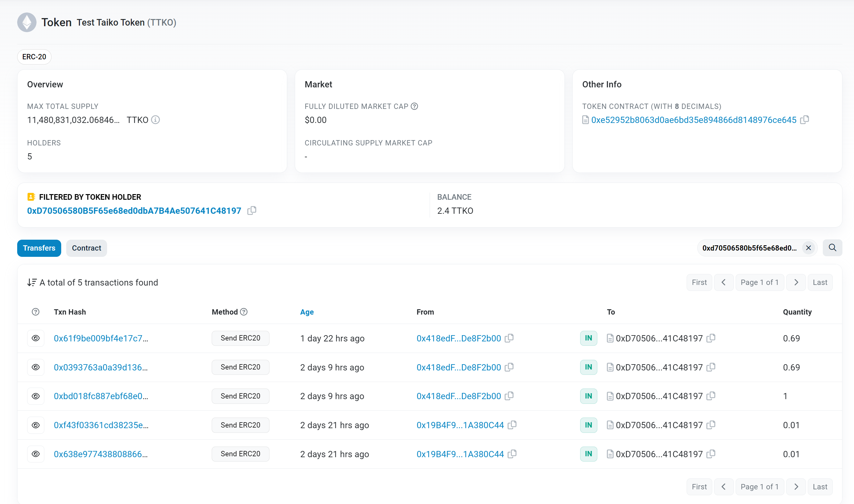Image resolution: width=854 pixels, height=504 pixels.
Task: Click the 2.4 TTKO balance value
Action: click(x=455, y=211)
